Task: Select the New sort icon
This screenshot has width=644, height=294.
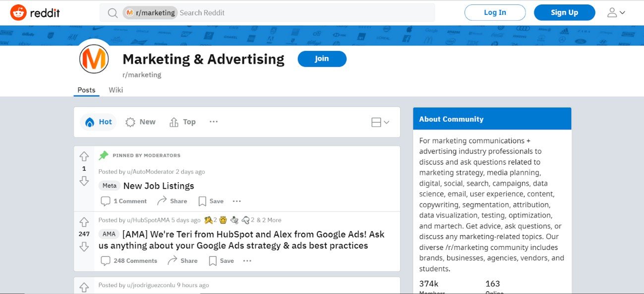Action: pos(130,121)
